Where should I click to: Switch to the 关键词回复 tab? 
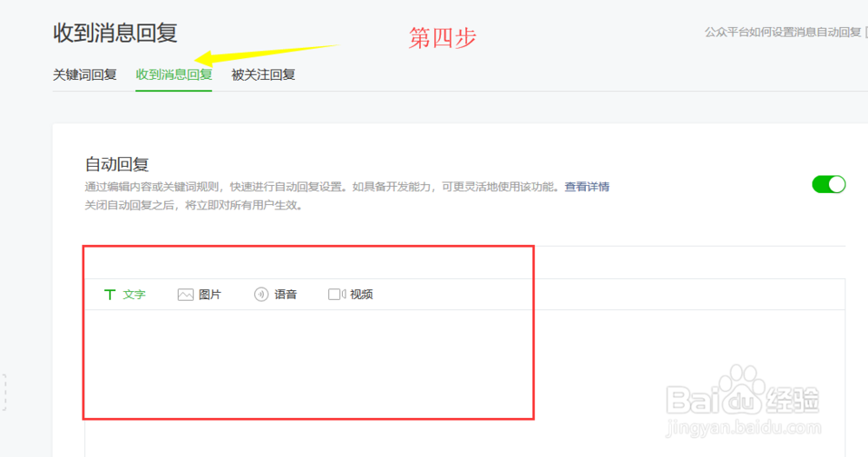point(85,75)
